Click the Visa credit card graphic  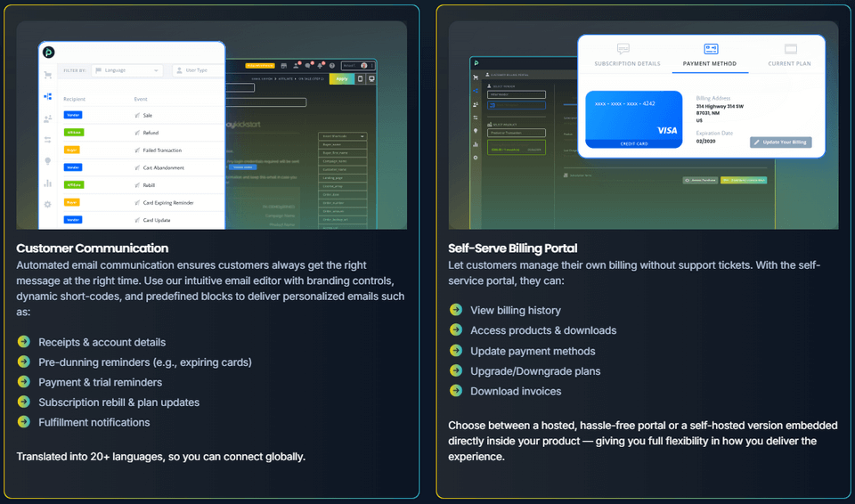pos(633,119)
